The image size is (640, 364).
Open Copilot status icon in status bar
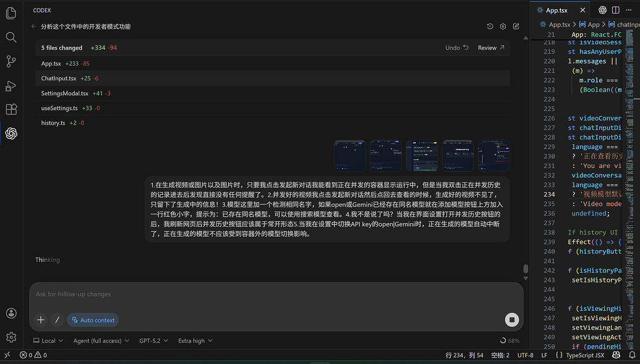click(x=616, y=355)
